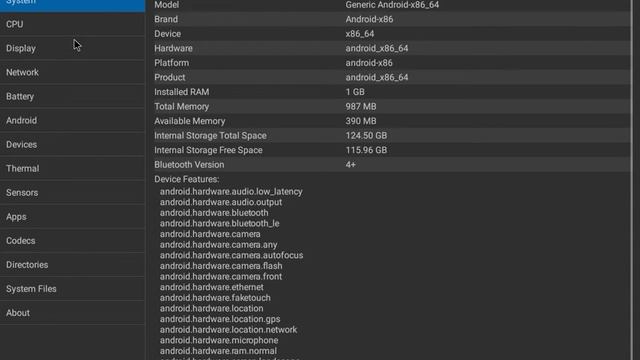Select the Total Memory label
Image resolution: width=640 pixels, height=360 pixels.
click(x=182, y=107)
